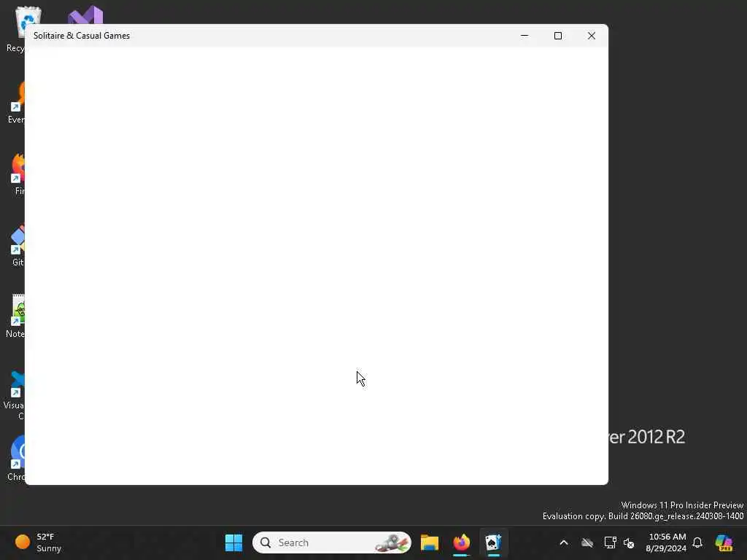Open the OneDrive tray icon
The image size is (747, 560).
pyautogui.click(x=587, y=542)
